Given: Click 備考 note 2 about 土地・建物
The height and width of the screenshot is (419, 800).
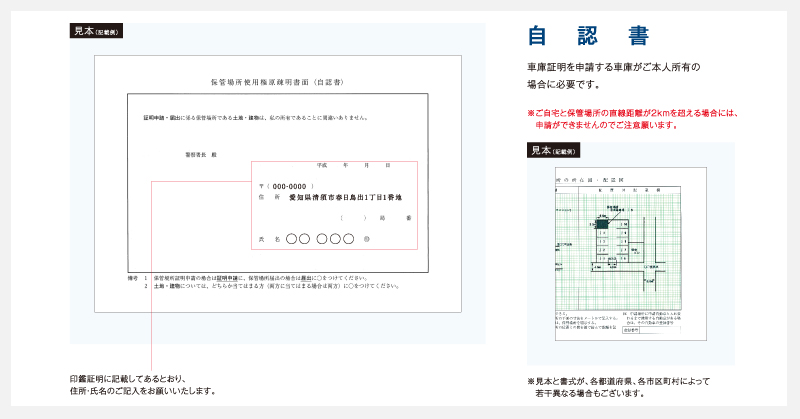Looking at the screenshot, I should click(x=271, y=286).
